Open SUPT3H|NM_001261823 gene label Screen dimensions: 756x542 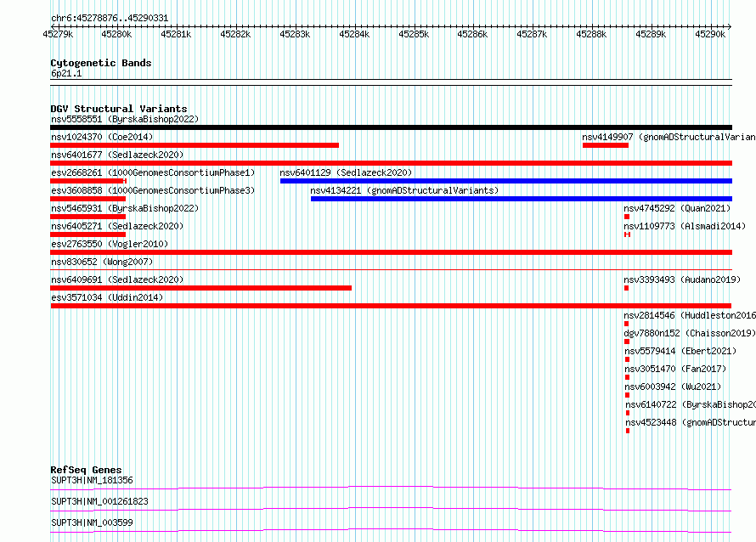(99, 501)
